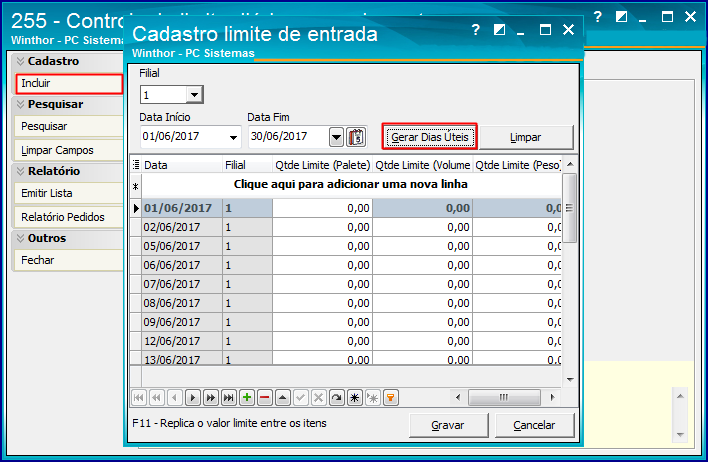708x462 pixels.
Task: Select the row dated 05/06/2017
Action: (x=345, y=247)
